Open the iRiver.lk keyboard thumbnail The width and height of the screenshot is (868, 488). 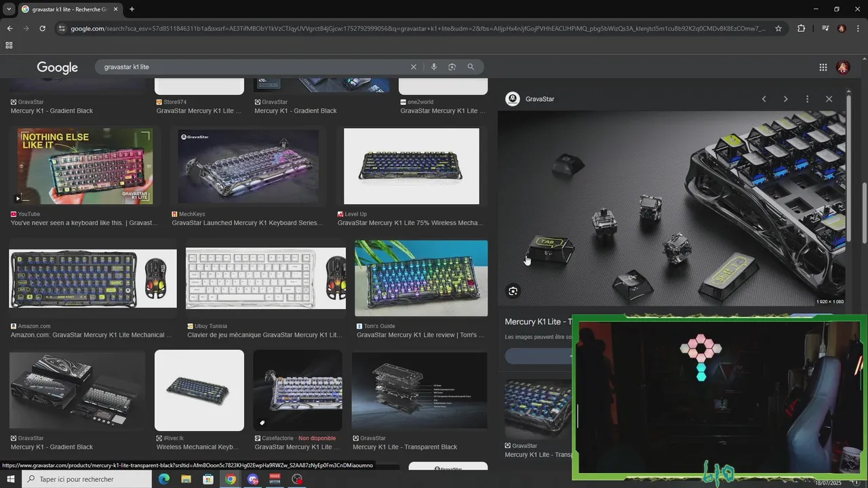click(x=199, y=390)
